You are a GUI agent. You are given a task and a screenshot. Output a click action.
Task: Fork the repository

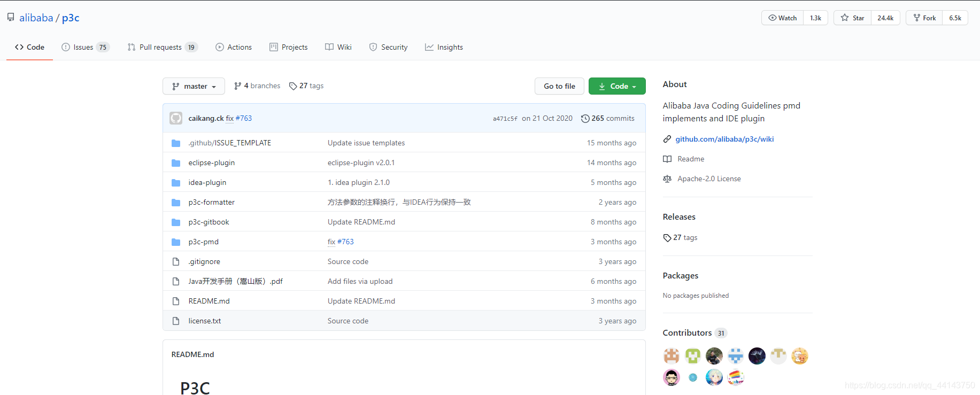(x=924, y=18)
